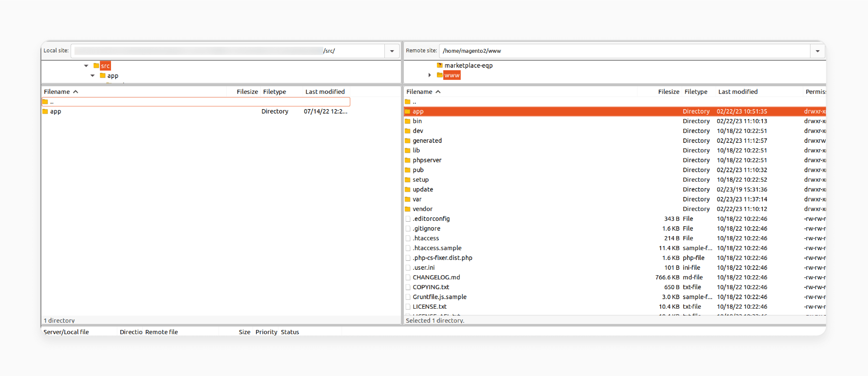
Task: Click the 02/23/23 11:37:14 date cell
Action: coord(742,200)
